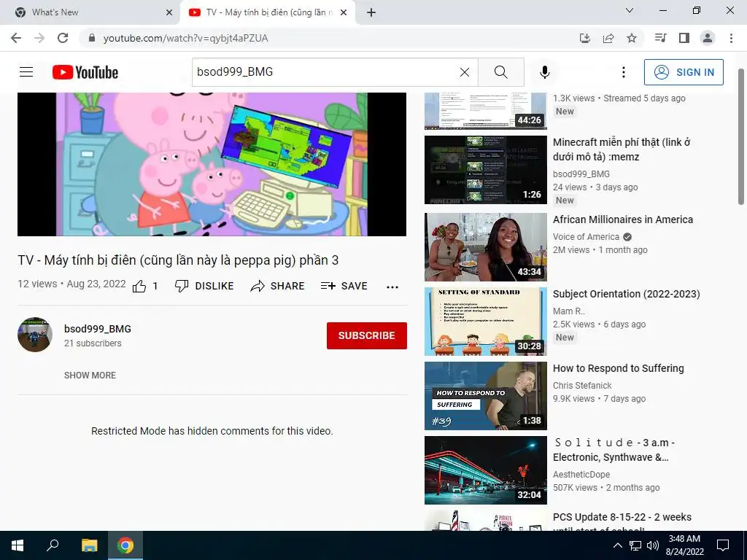747x560 pixels.
Task: Click the Peppa Pig video player
Action: [212, 164]
